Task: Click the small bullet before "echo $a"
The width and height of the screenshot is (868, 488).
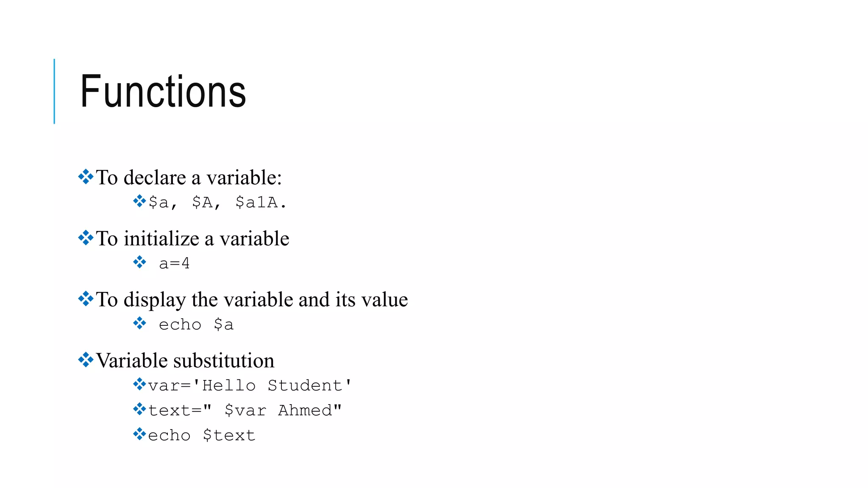Action: point(139,323)
